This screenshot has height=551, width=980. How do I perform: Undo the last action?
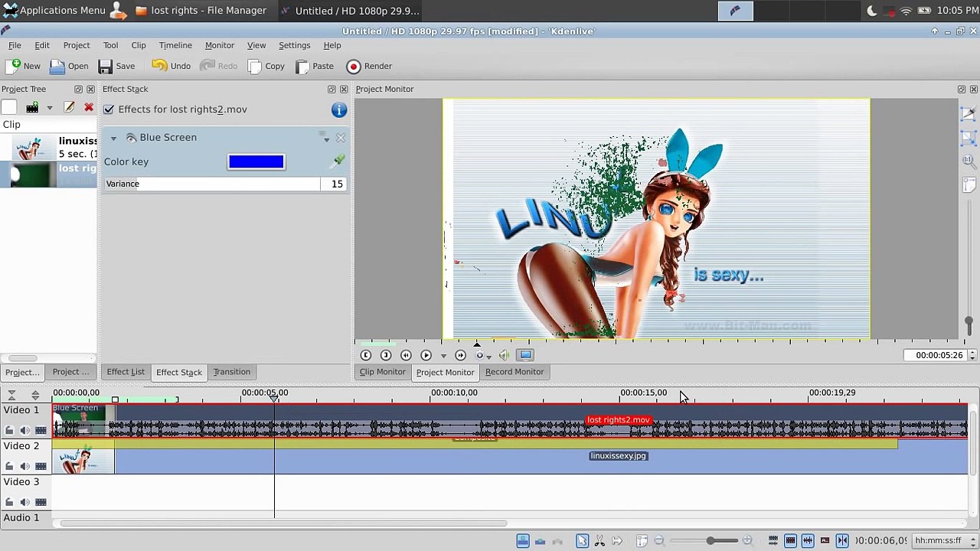pos(171,66)
